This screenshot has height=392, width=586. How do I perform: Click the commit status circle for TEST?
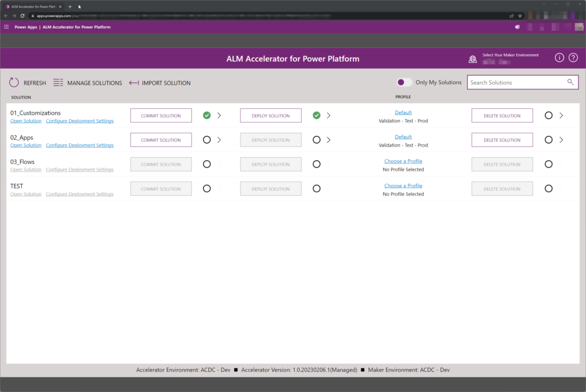[x=207, y=189]
